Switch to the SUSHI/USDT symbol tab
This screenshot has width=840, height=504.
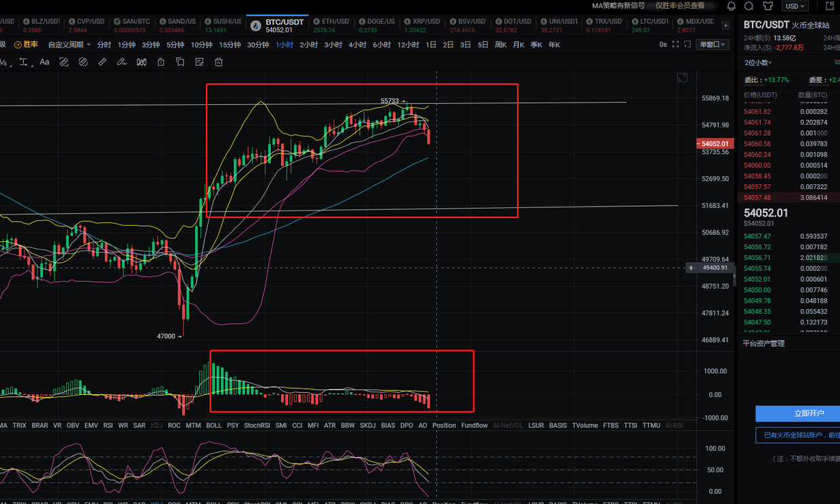point(223,25)
